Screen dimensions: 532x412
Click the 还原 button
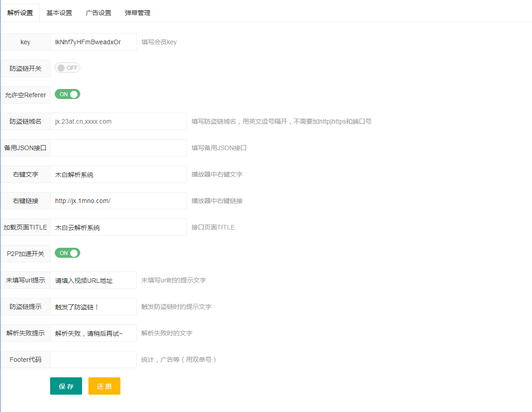tap(104, 386)
